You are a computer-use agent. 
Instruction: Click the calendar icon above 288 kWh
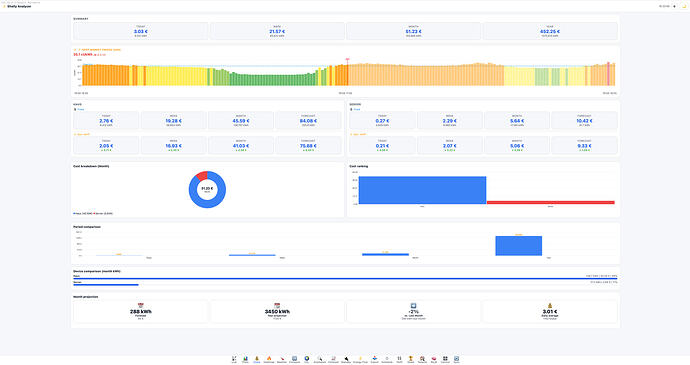pos(140,306)
